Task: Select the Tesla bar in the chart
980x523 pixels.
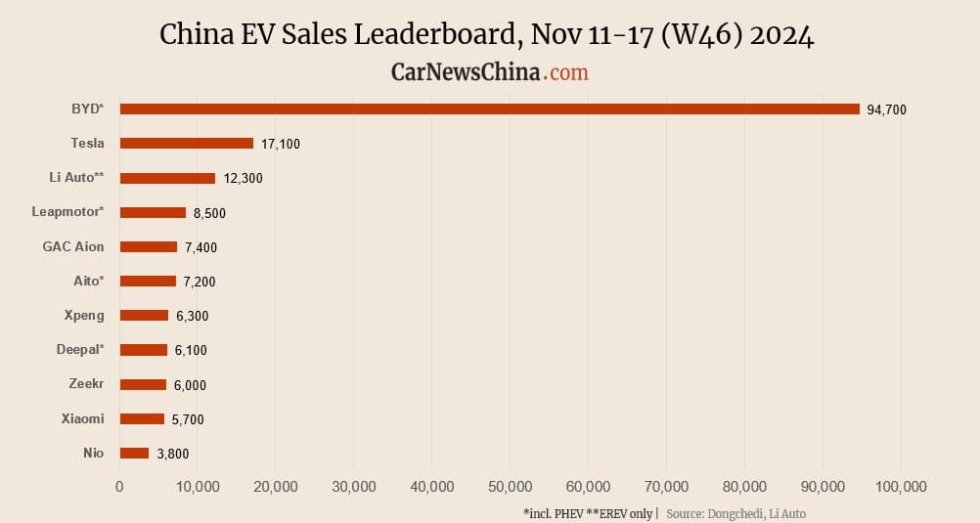Action: [186, 143]
